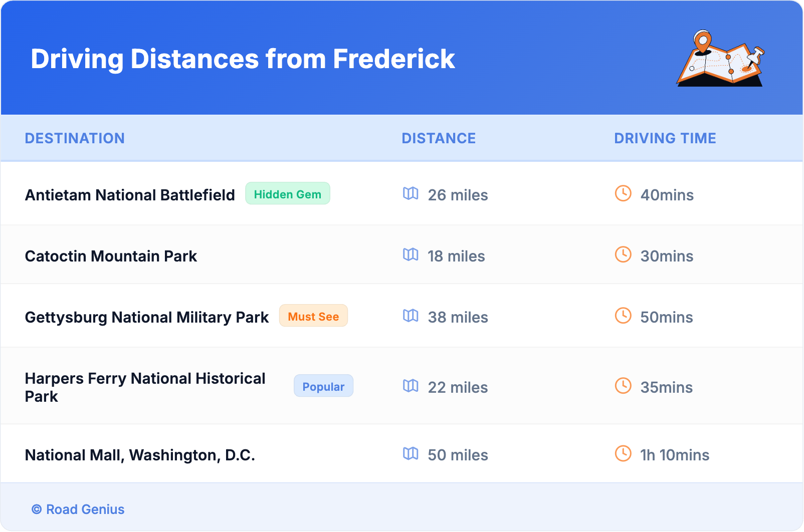Click the clock icon beside 50mins
The height and width of the screenshot is (532, 804).
(x=623, y=316)
